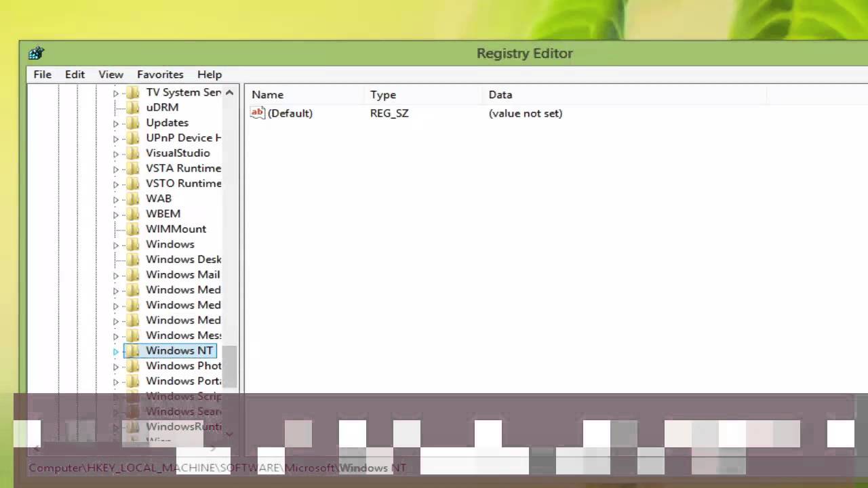Viewport: 868px width, 488px height.
Task: Select the uDRM key
Action: click(x=162, y=107)
